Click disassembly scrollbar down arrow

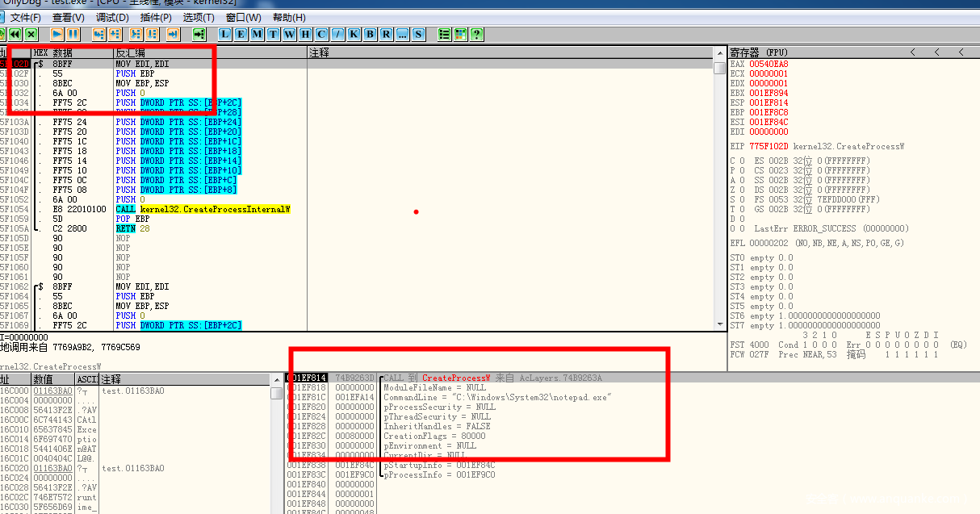(x=719, y=324)
